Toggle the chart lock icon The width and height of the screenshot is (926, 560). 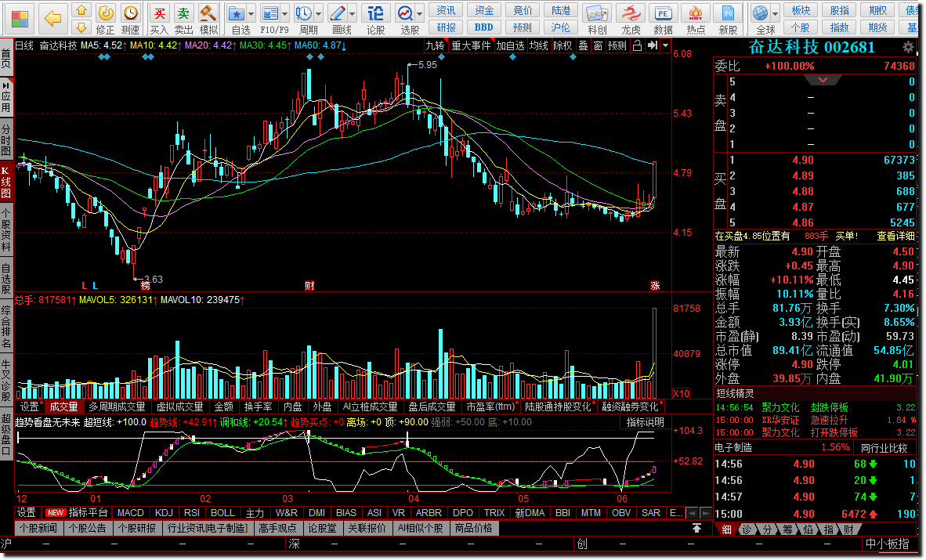pos(637,45)
